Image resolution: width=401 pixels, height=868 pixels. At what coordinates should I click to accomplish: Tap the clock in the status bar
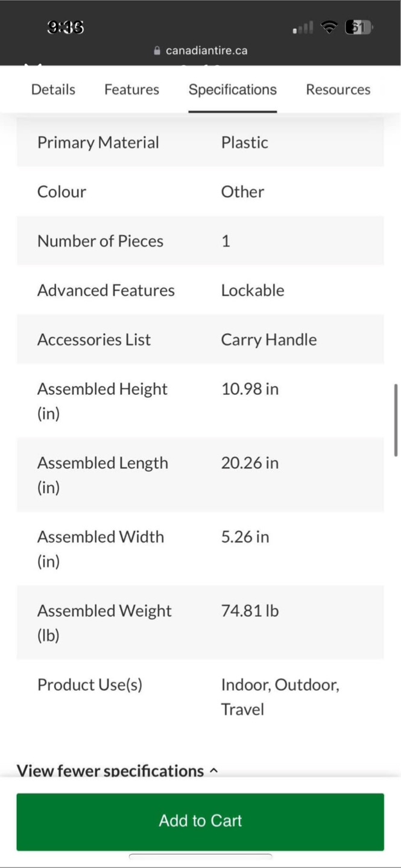pyautogui.click(x=65, y=27)
